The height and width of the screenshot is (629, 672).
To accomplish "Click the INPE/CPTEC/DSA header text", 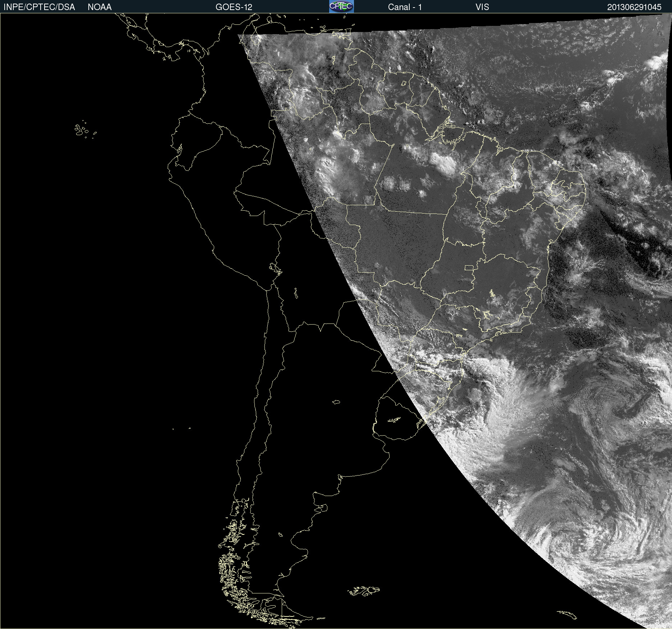I will [39, 7].
